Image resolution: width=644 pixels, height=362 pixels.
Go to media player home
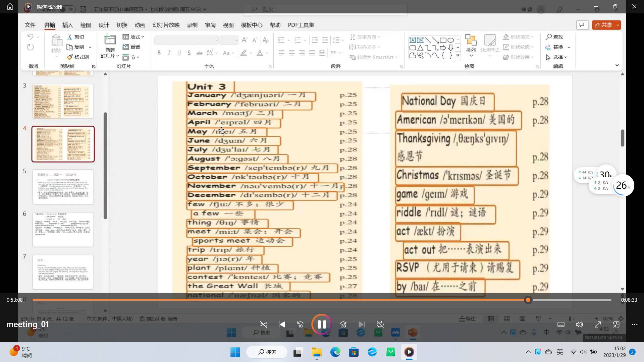tap(10, 7)
